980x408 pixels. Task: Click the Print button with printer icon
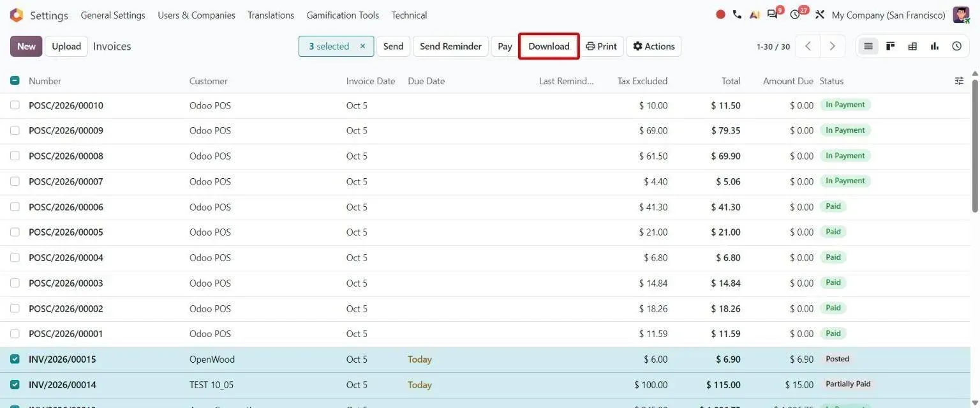pos(602,46)
